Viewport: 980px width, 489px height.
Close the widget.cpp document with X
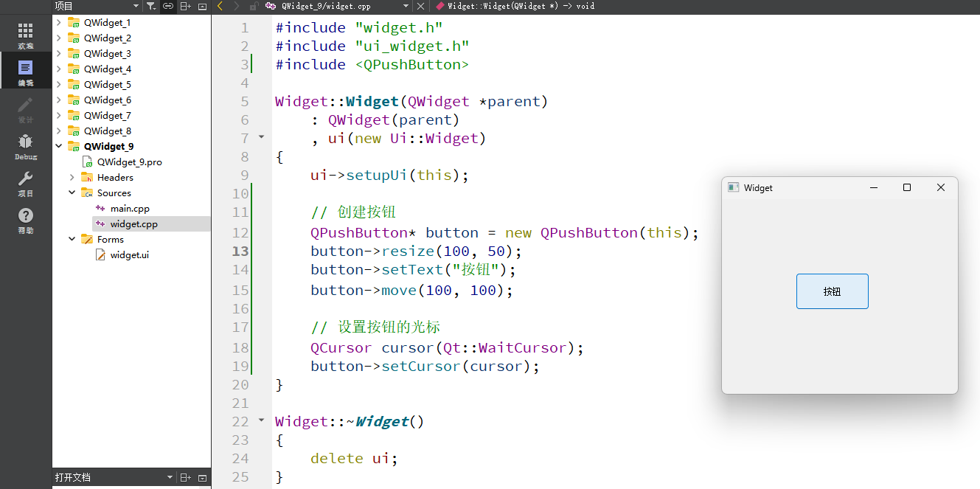coord(420,6)
